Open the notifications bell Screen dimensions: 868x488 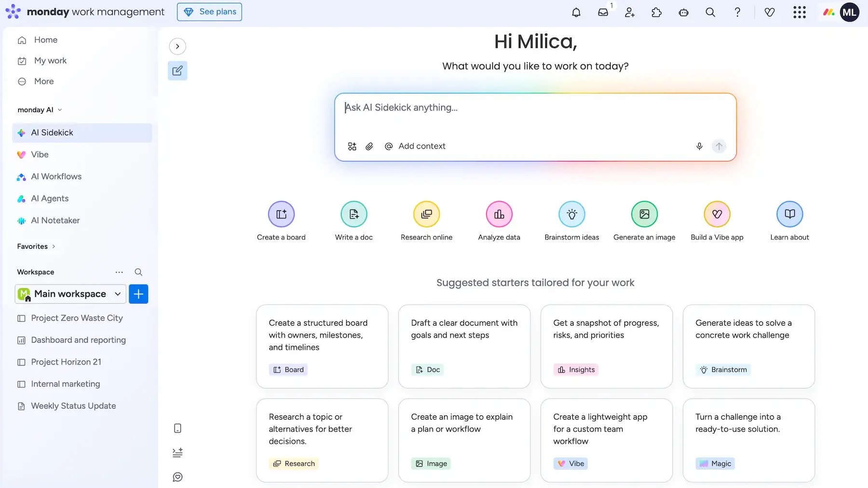click(576, 13)
